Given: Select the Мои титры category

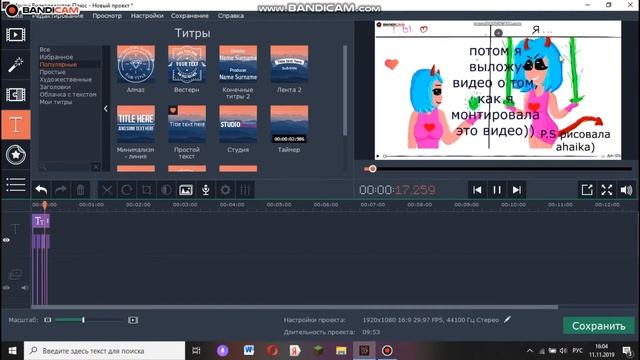Looking at the screenshot, I should tap(56, 102).
